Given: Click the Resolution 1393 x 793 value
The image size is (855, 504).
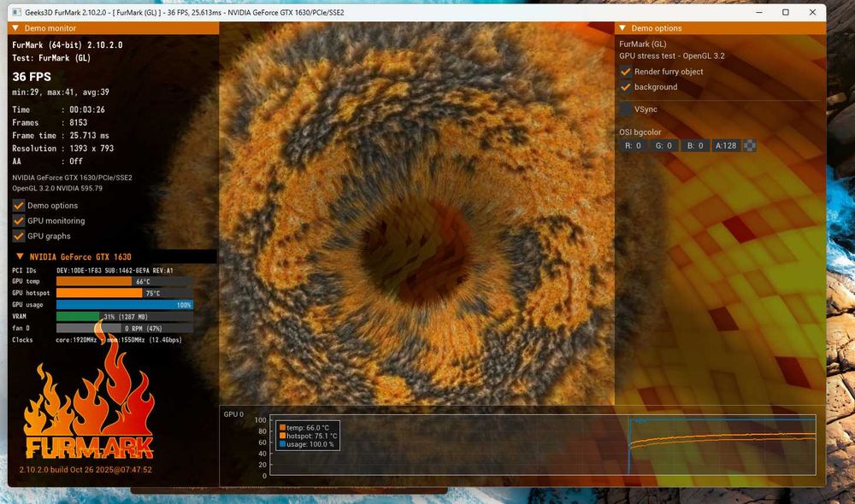Looking at the screenshot, I should (x=91, y=148).
